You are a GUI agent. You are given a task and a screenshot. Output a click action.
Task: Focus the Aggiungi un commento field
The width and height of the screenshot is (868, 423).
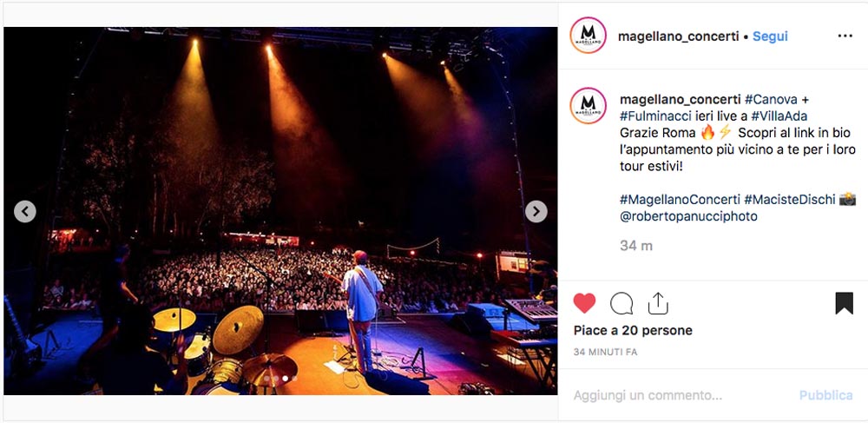(x=681, y=395)
